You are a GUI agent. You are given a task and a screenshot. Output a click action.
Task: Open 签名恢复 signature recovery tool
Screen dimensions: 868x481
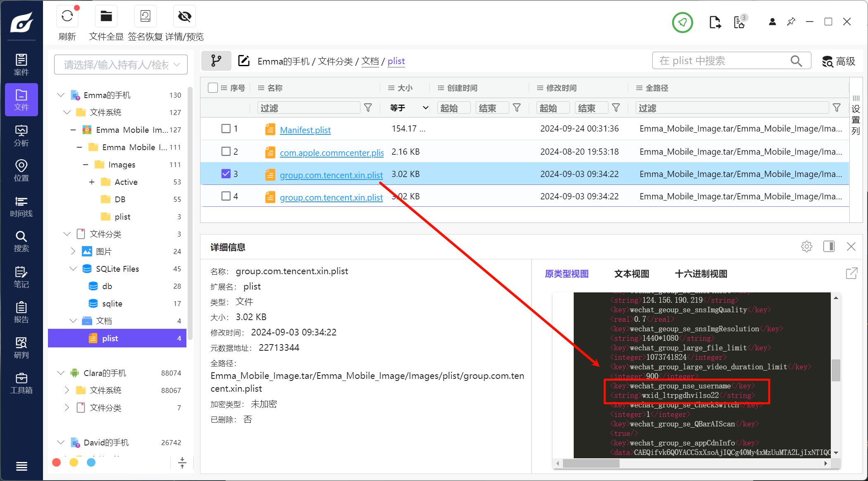tap(145, 17)
